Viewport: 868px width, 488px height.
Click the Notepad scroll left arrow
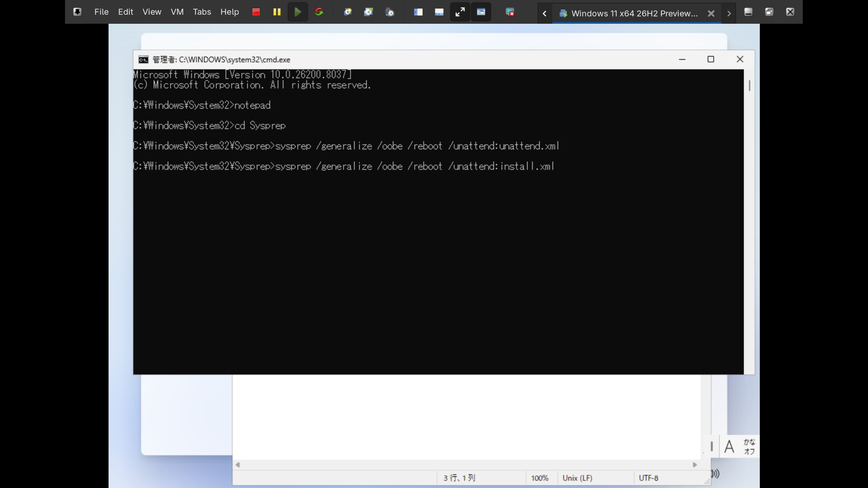pos(238,465)
